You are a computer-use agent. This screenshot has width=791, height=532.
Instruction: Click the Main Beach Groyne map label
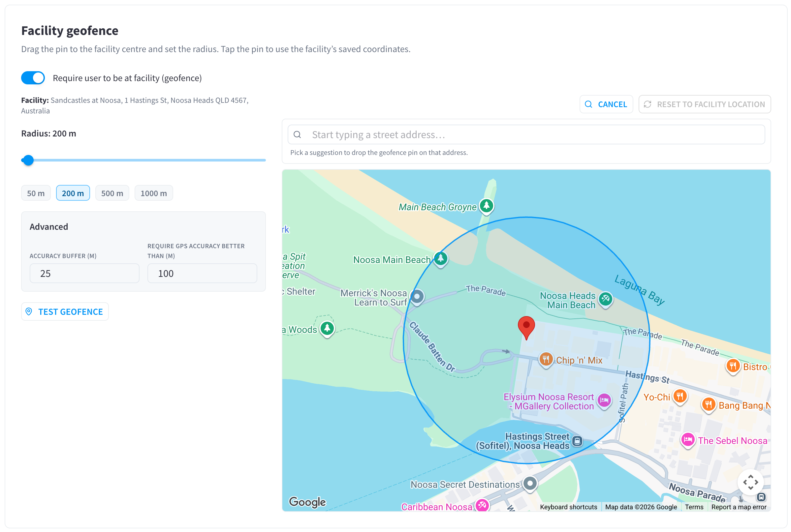tap(438, 207)
